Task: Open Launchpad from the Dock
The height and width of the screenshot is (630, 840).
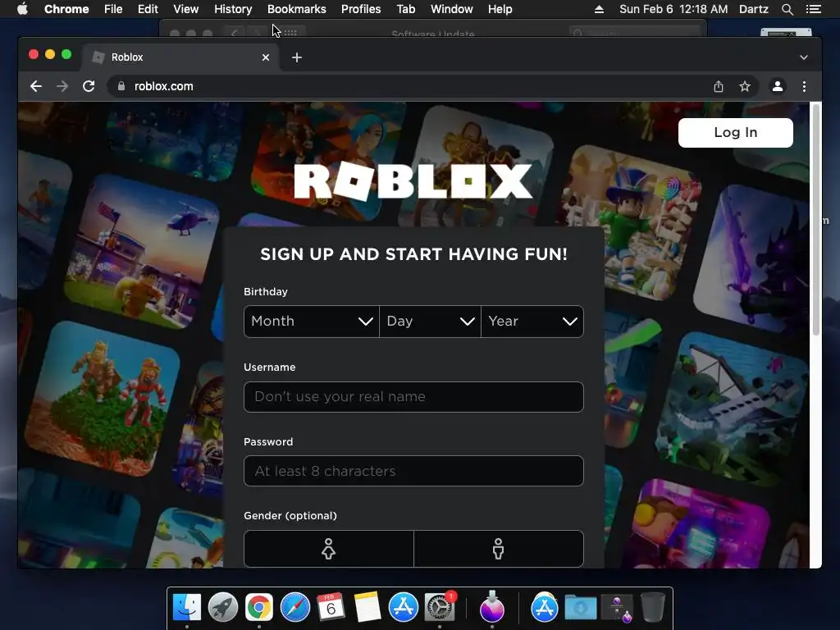Action: coord(223,608)
